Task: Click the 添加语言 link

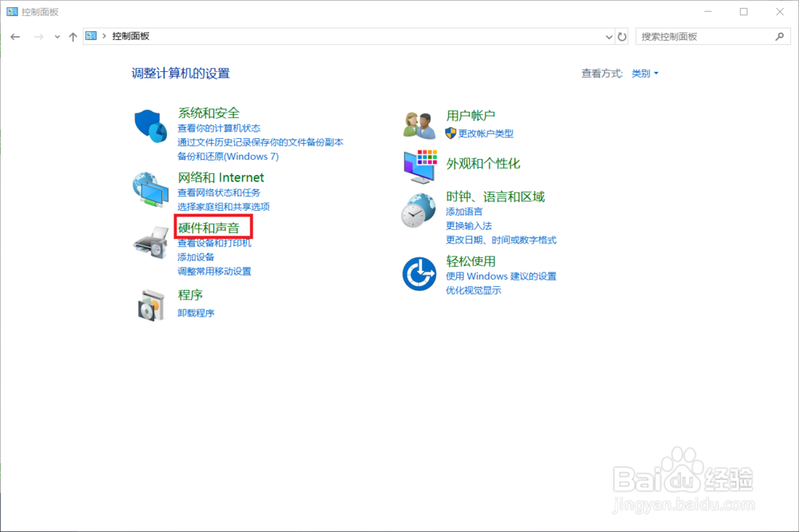Action: pos(464,212)
